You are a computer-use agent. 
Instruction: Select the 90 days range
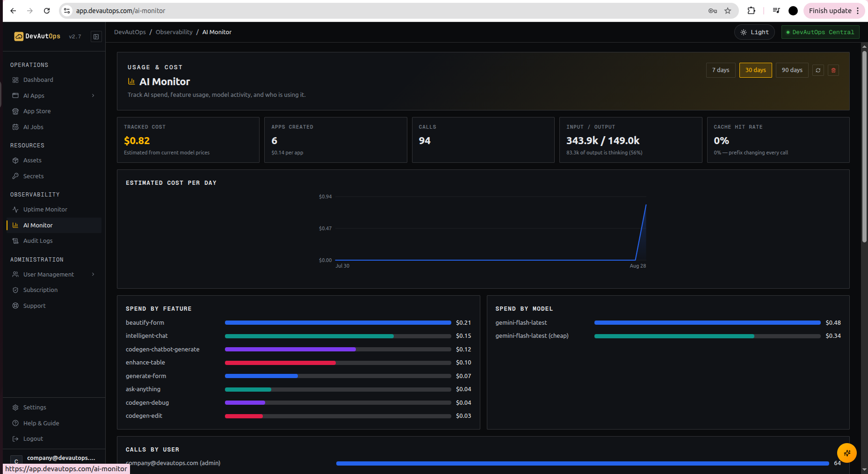(x=792, y=70)
